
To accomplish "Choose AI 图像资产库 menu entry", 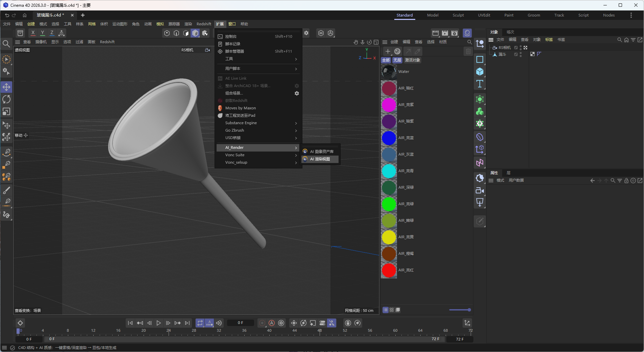I will 320,152.
